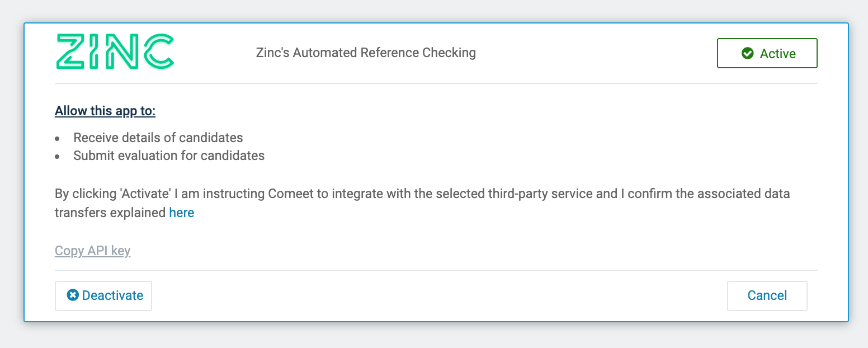
Task: Cancel and close this dialog
Action: pyautogui.click(x=767, y=295)
